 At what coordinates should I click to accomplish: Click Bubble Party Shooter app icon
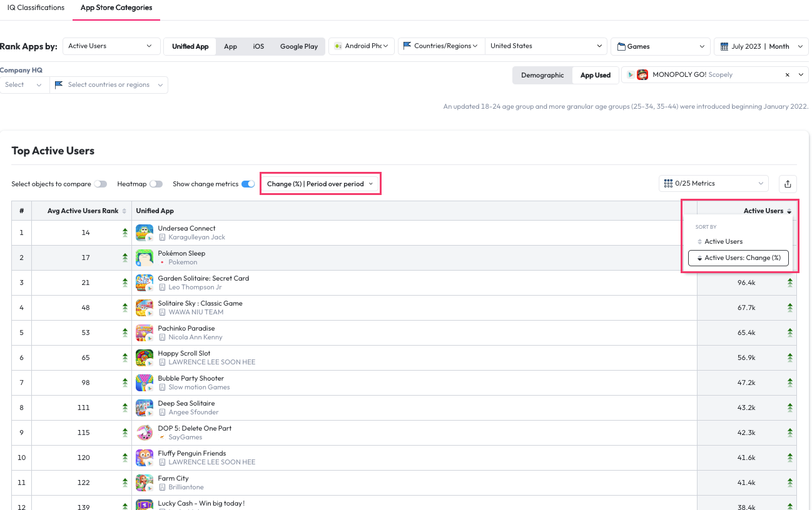tap(145, 382)
